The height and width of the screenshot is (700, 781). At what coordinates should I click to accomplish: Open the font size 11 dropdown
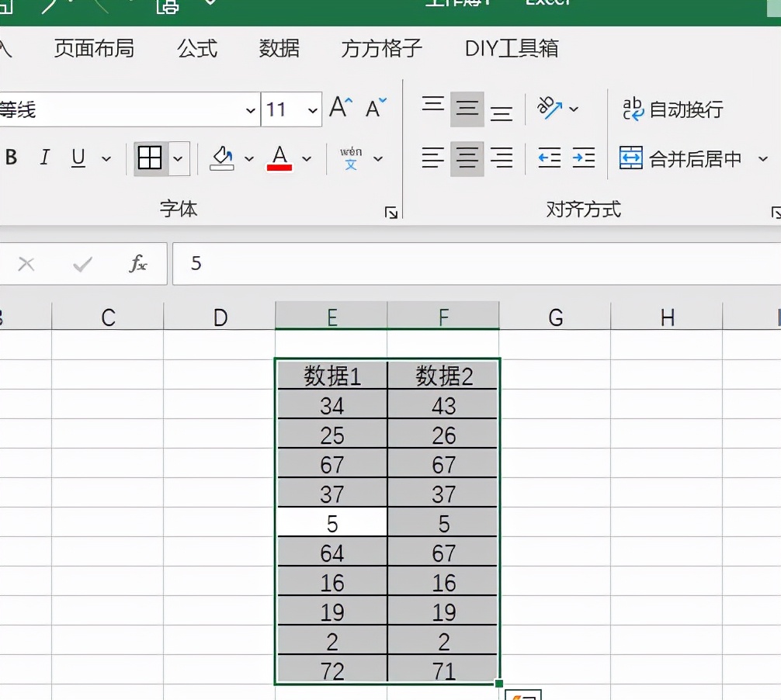(x=312, y=110)
